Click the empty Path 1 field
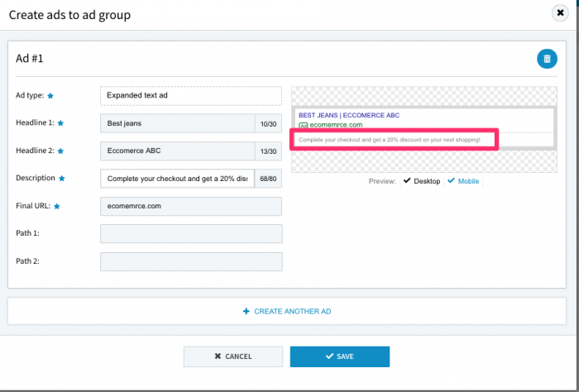 [190, 234]
